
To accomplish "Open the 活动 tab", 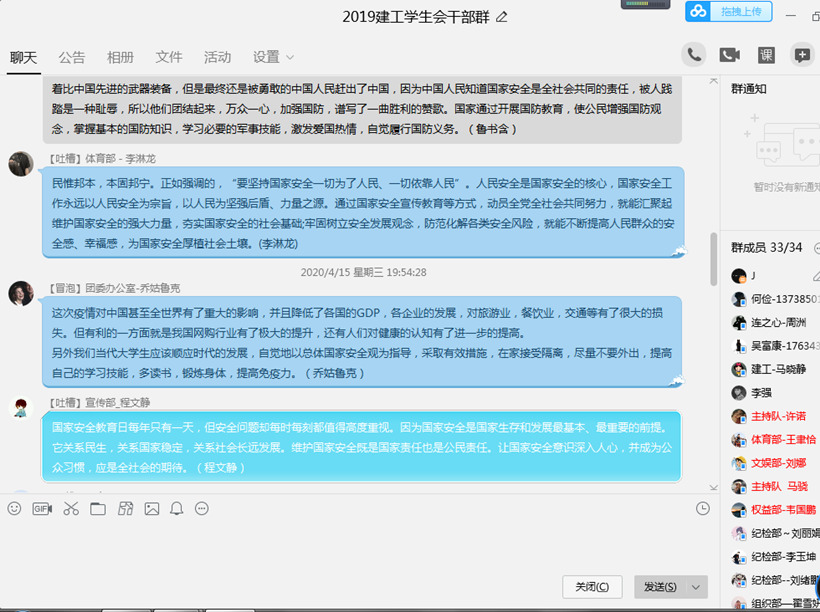I will (x=218, y=57).
